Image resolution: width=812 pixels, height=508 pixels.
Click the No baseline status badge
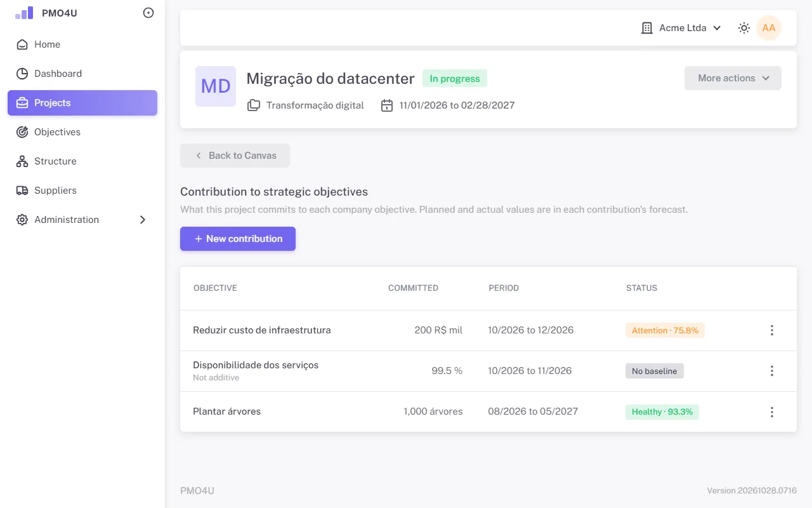[x=654, y=371]
